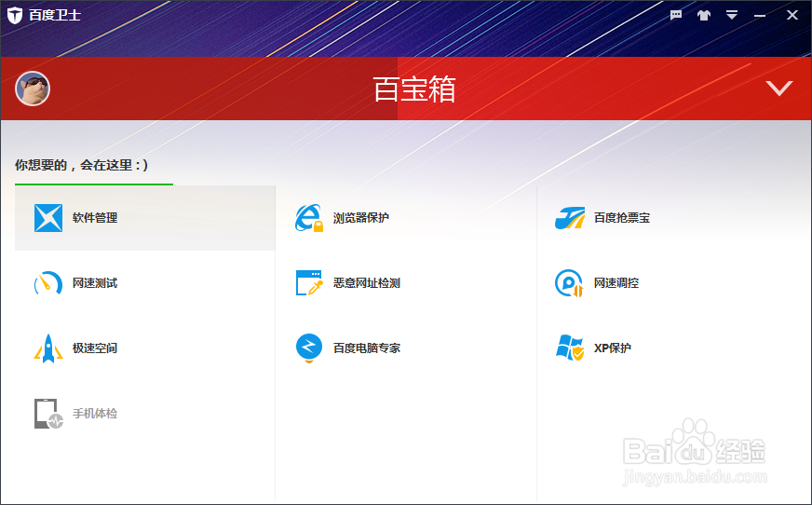Click the 极速空间 label text
This screenshot has width=812, height=505.
(x=95, y=348)
